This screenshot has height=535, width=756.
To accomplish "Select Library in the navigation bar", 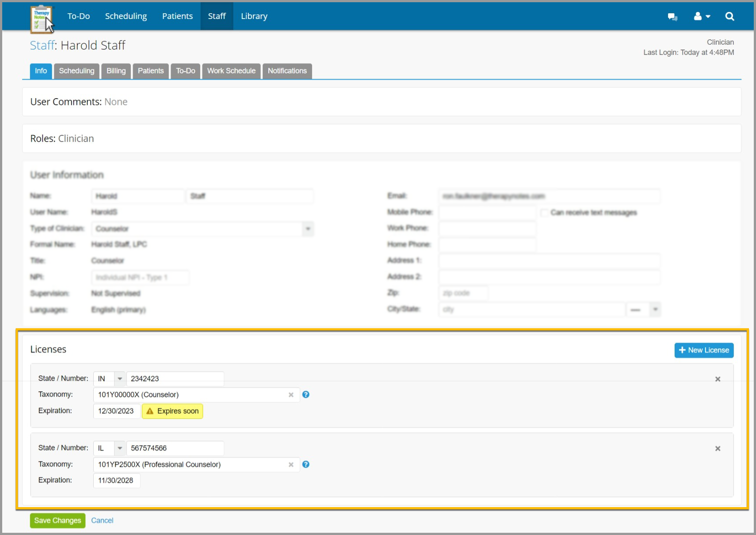I will pos(254,16).
